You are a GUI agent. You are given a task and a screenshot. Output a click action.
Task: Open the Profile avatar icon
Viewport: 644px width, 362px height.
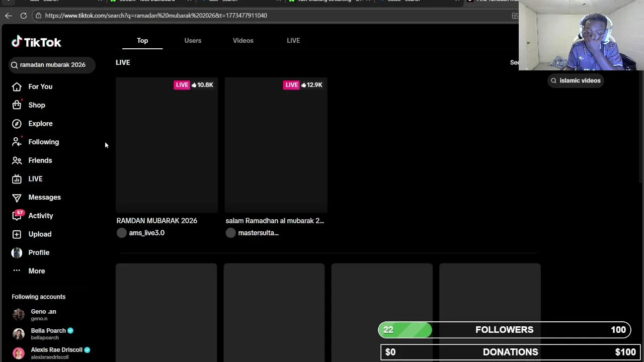click(x=17, y=252)
